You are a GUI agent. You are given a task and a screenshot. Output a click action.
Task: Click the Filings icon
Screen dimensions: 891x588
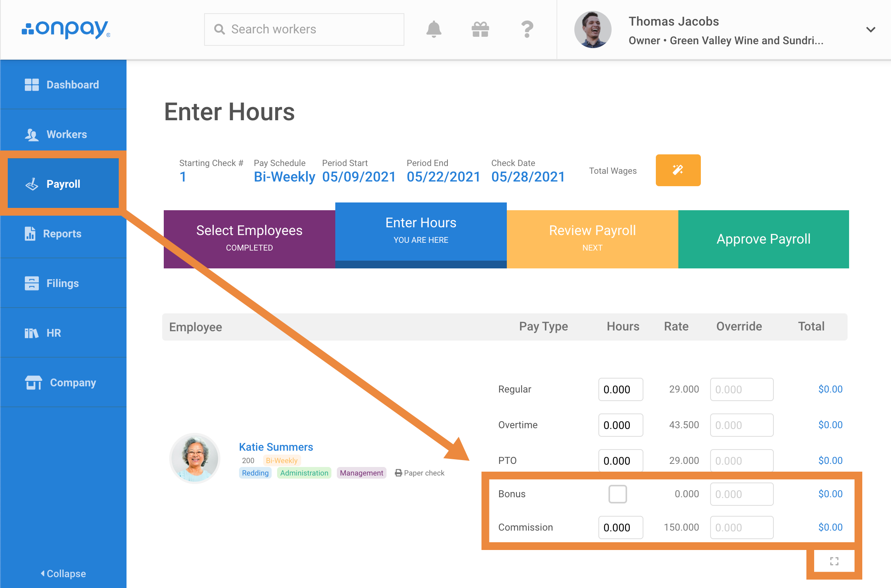32,283
